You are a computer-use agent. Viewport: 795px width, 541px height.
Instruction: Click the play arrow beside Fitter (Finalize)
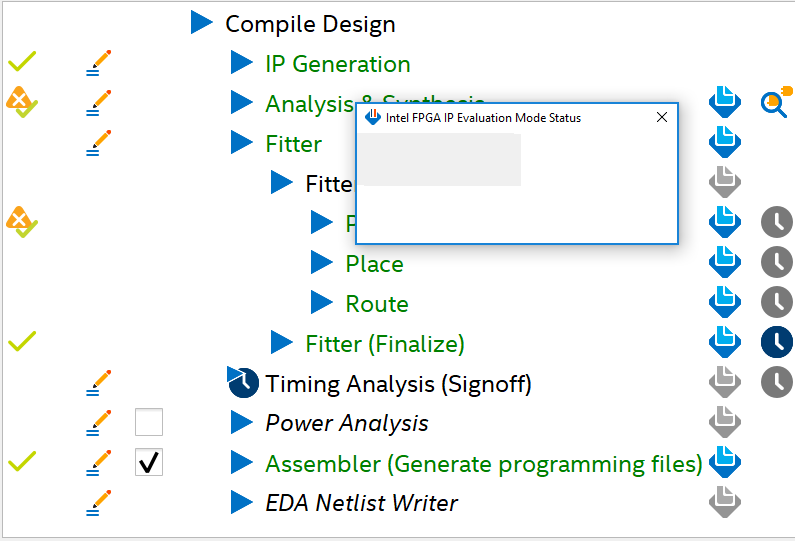[x=282, y=343]
